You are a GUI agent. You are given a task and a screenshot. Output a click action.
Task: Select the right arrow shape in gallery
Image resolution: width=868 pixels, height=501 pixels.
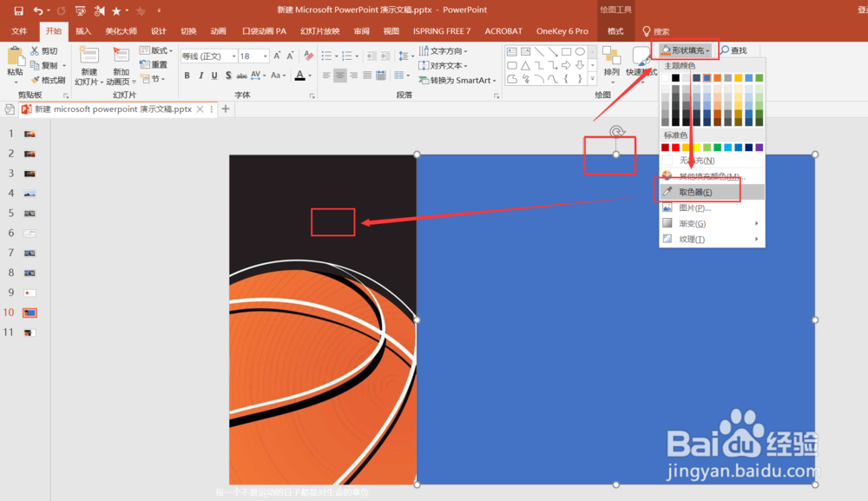tap(566, 65)
